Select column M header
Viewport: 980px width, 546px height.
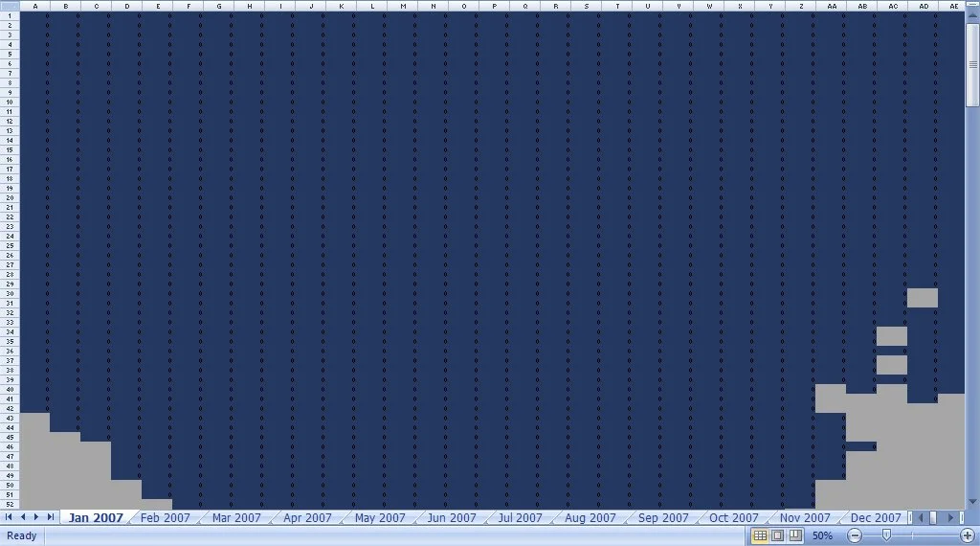coord(403,6)
